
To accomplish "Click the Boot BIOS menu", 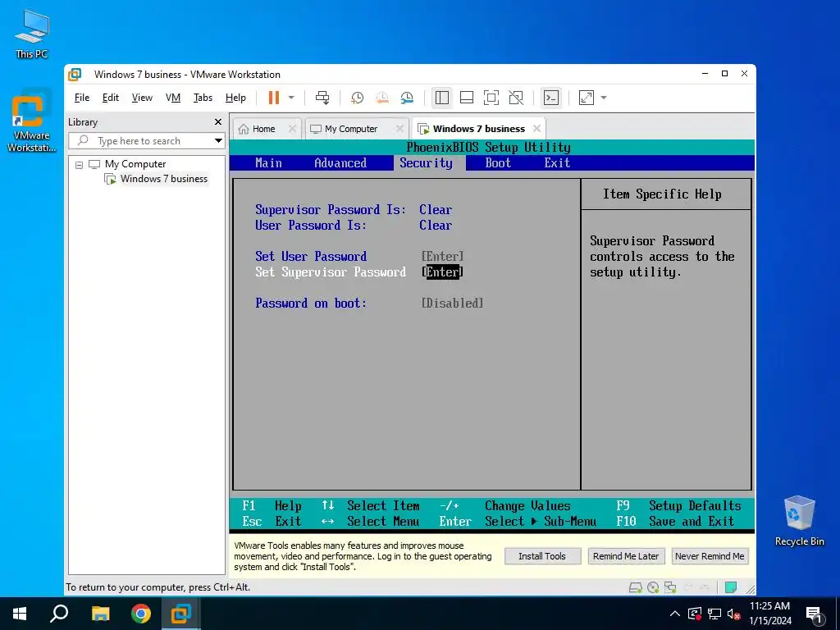I will pyautogui.click(x=498, y=163).
